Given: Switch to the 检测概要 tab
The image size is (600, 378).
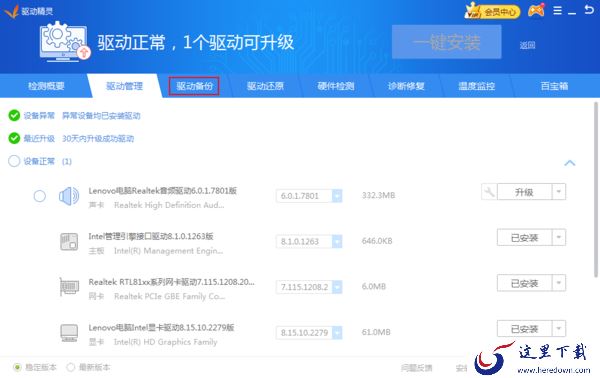Looking at the screenshot, I should point(46,86).
